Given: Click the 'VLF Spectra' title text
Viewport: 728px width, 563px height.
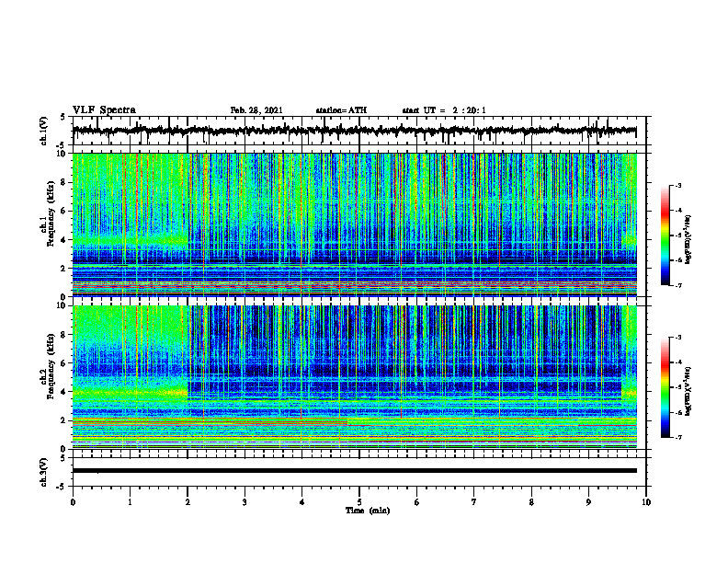Looking at the screenshot, I should pos(104,110).
